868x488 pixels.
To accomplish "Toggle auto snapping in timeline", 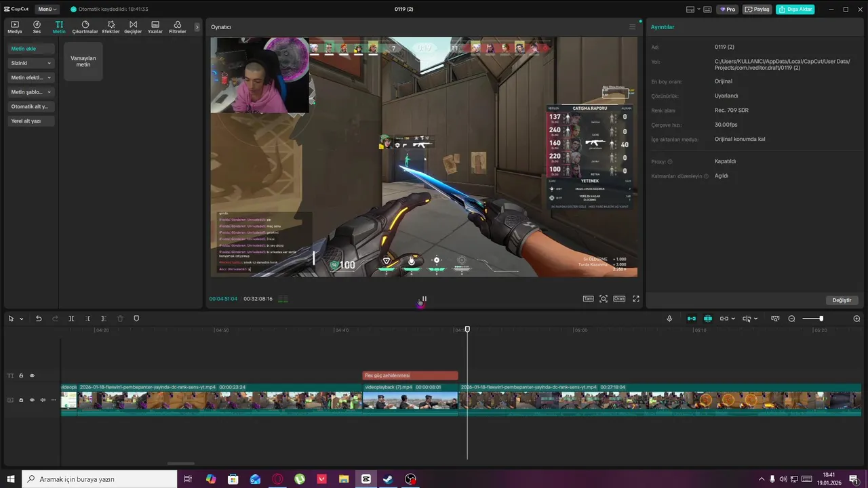I will (708, 319).
